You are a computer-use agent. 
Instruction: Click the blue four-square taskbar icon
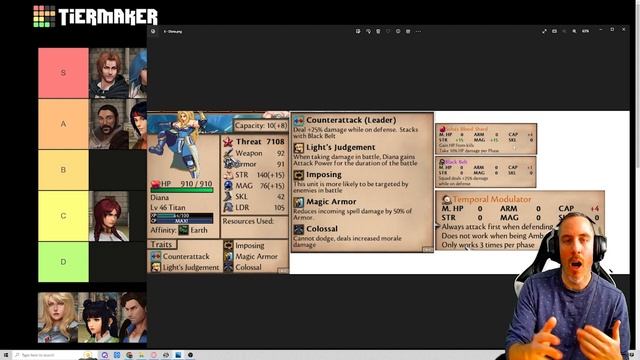click(x=117, y=355)
